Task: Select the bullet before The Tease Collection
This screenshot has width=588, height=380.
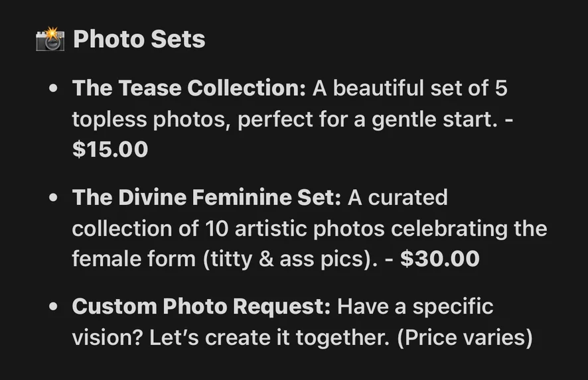Action: tap(54, 89)
